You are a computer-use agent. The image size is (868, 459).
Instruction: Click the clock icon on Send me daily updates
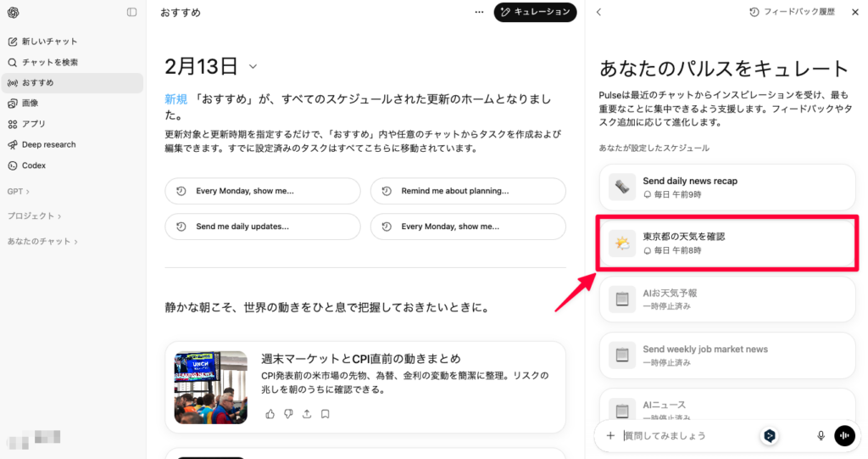pos(181,227)
